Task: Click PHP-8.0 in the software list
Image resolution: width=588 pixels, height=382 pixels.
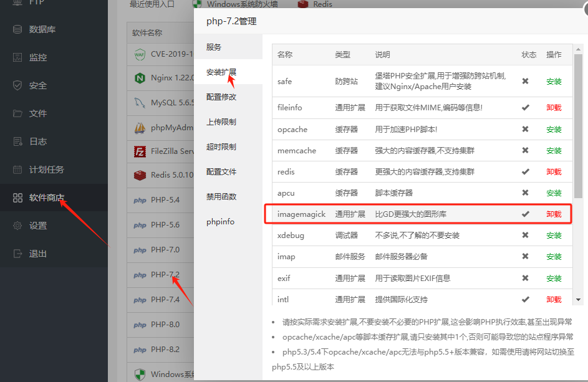Action: pyautogui.click(x=165, y=325)
